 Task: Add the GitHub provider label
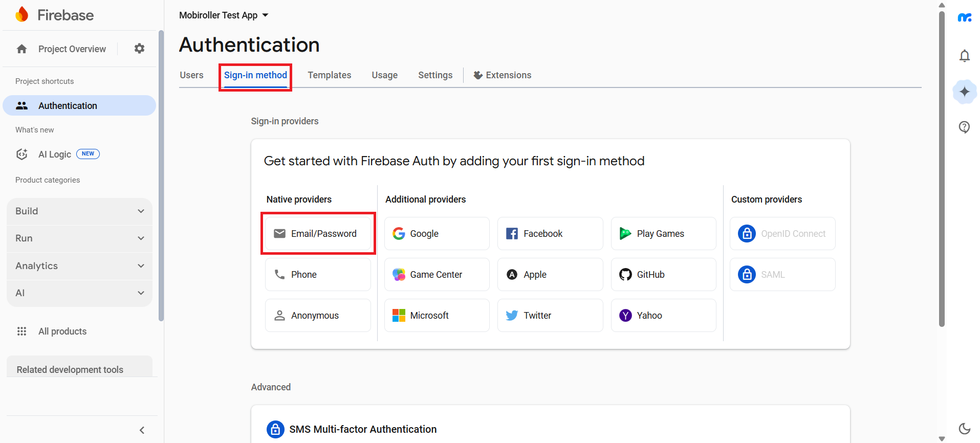[x=650, y=275]
